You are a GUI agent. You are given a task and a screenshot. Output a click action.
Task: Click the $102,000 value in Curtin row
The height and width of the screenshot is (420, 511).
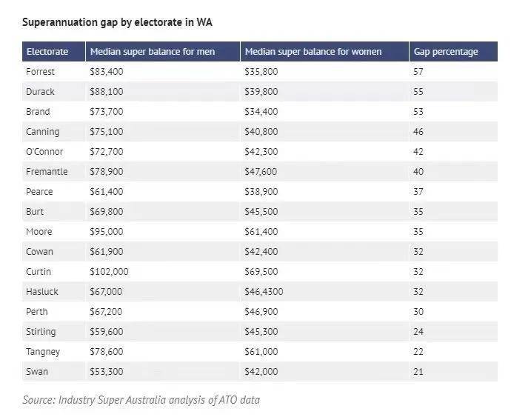(x=109, y=272)
